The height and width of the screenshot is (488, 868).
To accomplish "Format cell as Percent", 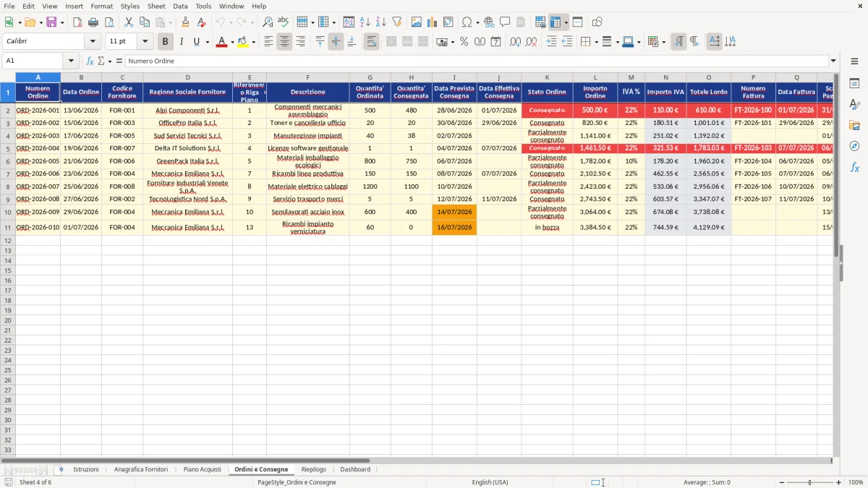I will point(464,42).
